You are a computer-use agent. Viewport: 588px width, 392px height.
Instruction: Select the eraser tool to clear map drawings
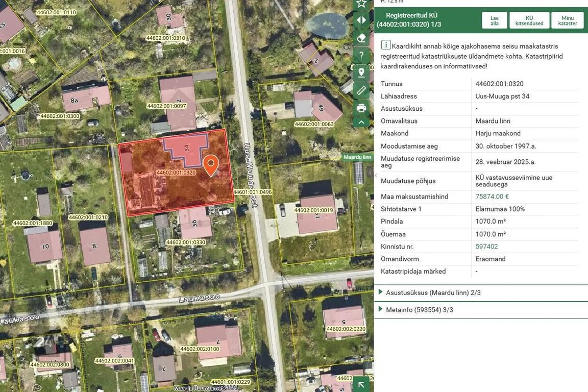tap(361, 37)
